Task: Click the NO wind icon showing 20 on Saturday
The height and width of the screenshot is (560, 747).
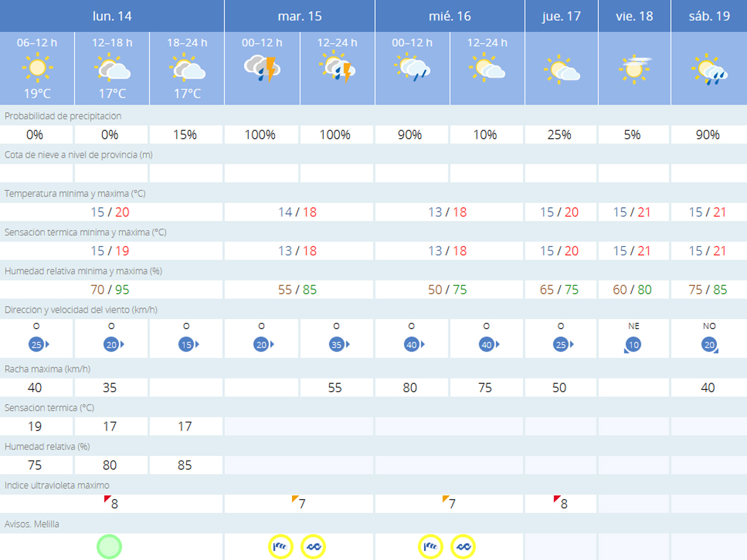Action: [x=710, y=345]
